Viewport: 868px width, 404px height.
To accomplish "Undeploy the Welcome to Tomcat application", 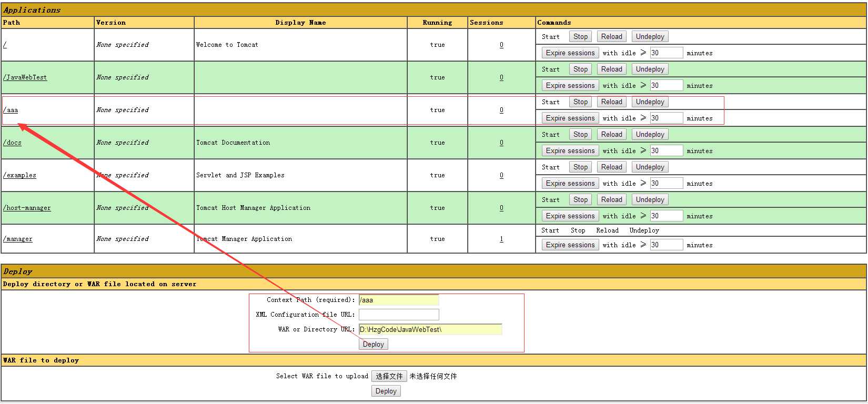I will click(650, 36).
